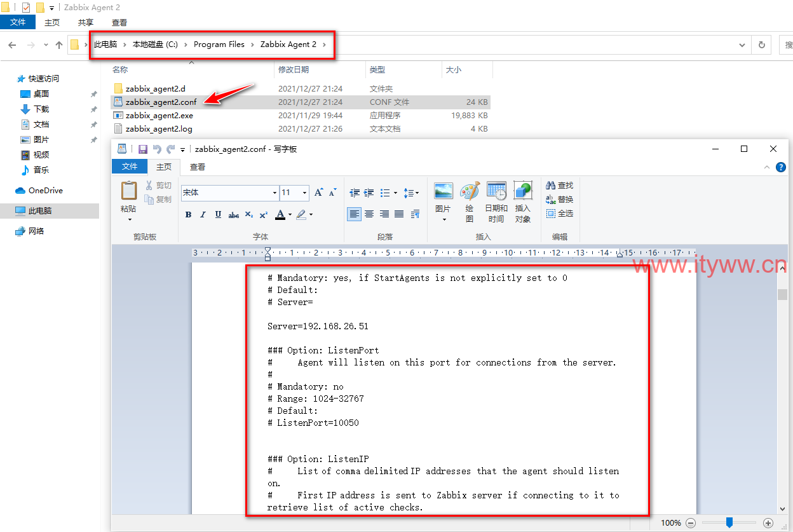The width and height of the screenshot is (793, 532).
Task: Open the 查看 tab in File Explorer
Action: point(119,22)
